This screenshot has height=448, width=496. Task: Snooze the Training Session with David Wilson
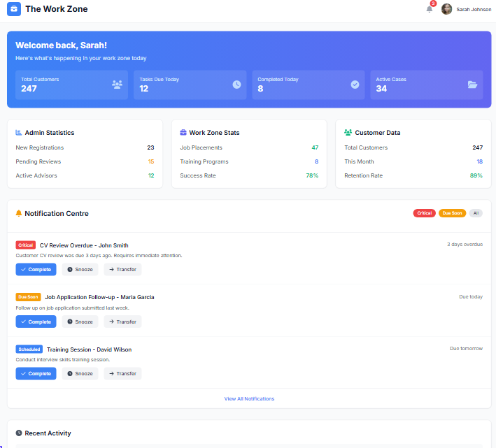pos(80,374)
